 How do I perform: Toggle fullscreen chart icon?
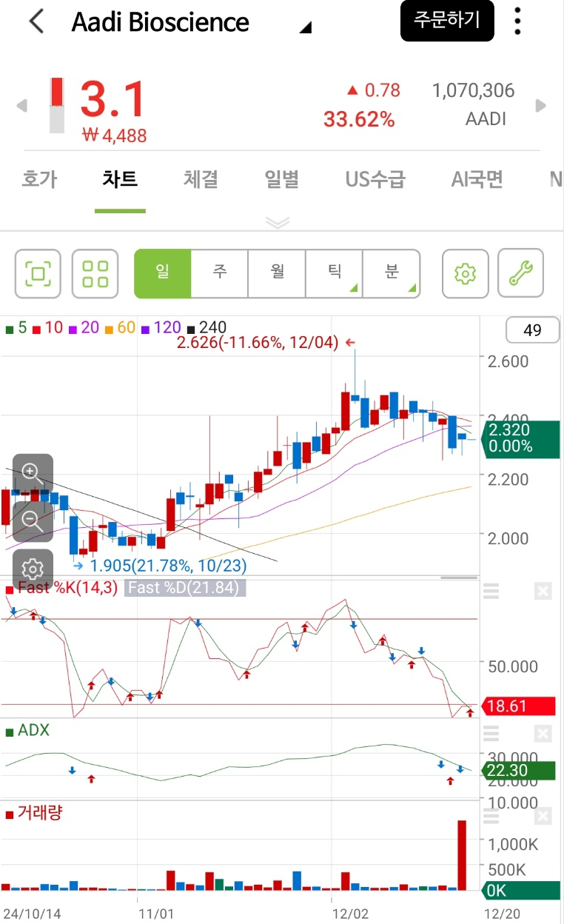38,274
